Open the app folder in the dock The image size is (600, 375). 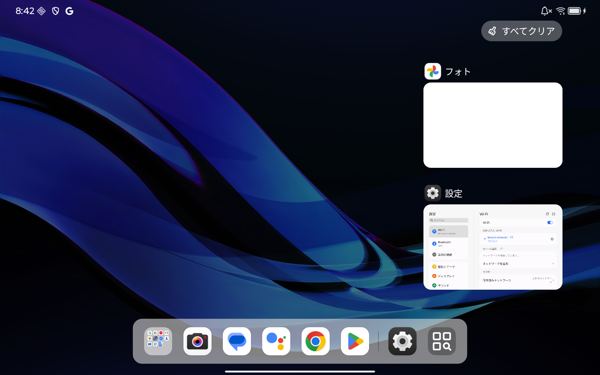(x=158, y=341)
